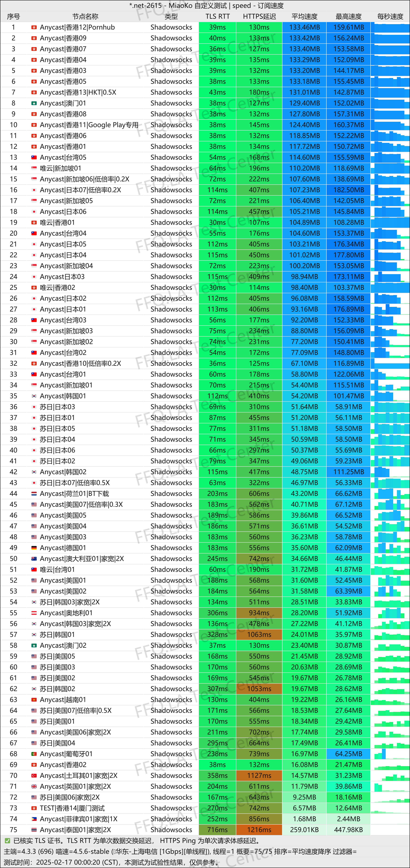Image resolution: width=410 pixels, height=868 pixels.
Task: Click the 序号 column header
Action: [x=13, y=16]
